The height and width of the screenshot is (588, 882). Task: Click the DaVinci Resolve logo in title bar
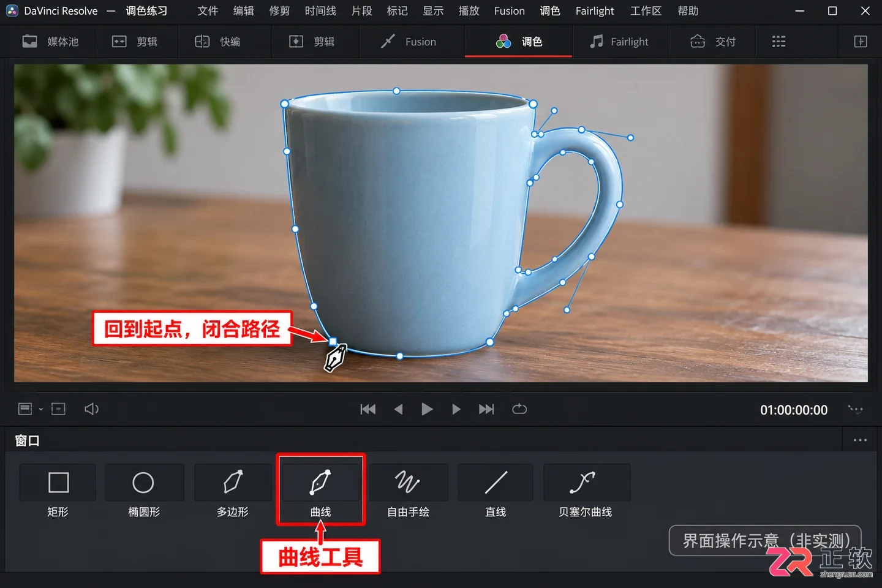tap(12, 11)
